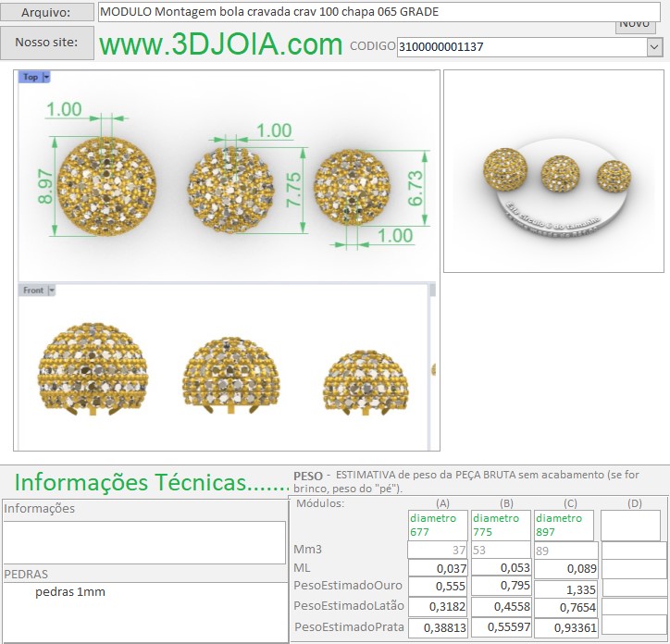Open the Top viewport dropdown arrow

(x=46, y=78)
